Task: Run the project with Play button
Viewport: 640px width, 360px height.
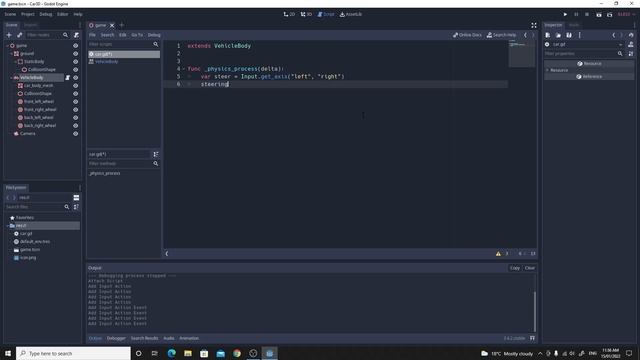Action: [565, 14]
